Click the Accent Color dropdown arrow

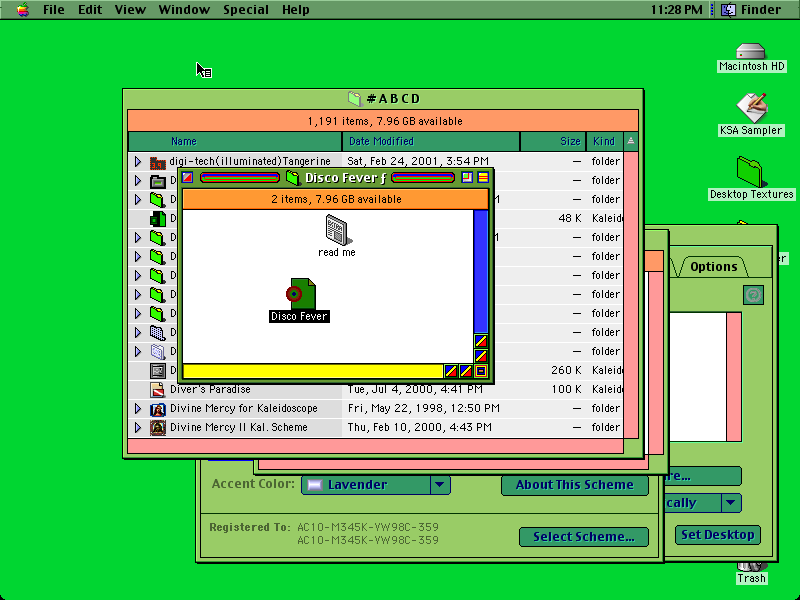click(x=440, y=485)
